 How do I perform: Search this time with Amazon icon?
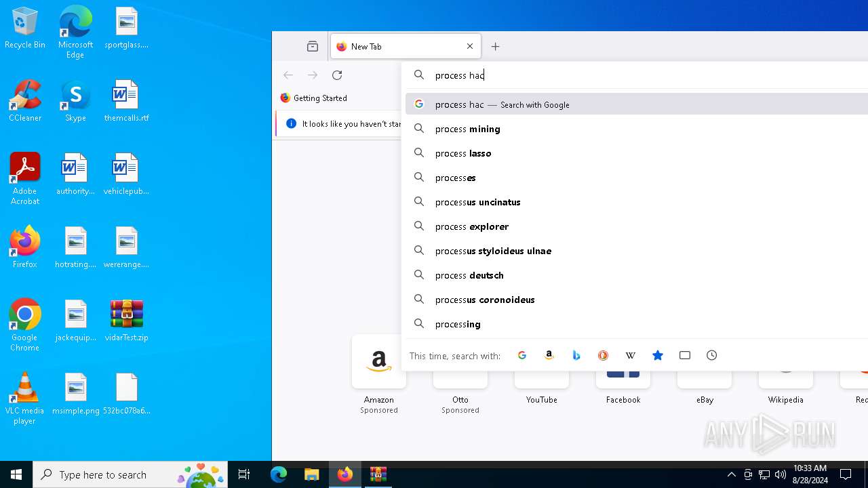click(549, 355)
